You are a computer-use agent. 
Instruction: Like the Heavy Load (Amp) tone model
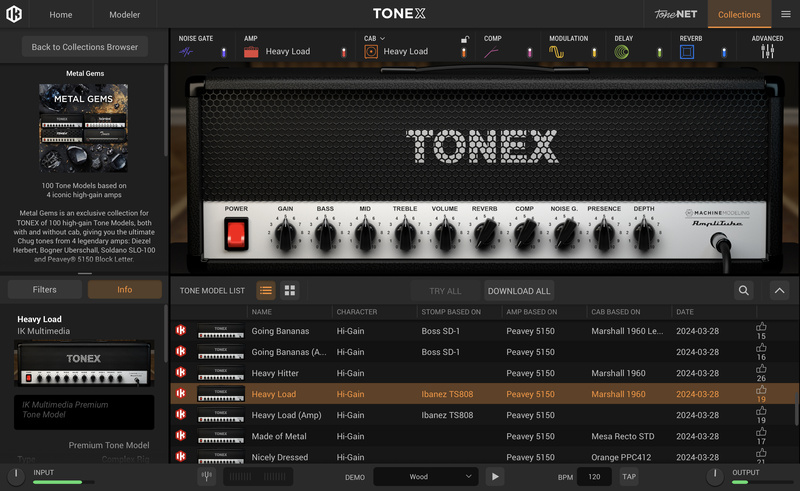761,411
